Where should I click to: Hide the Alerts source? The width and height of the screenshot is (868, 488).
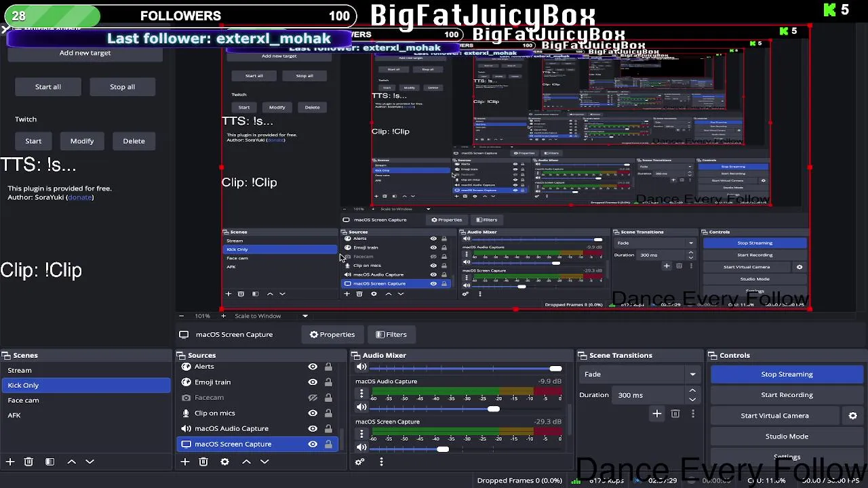click(x=313, y=367)
